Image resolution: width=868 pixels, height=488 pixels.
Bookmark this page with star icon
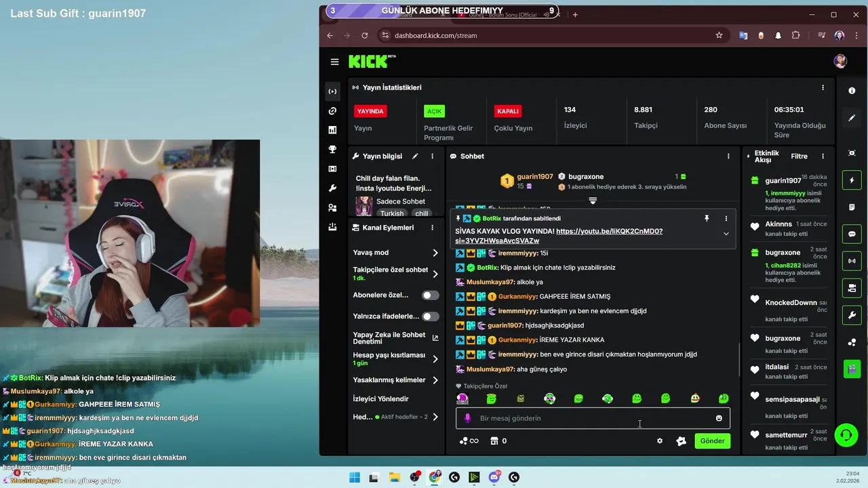click(719, 35)
